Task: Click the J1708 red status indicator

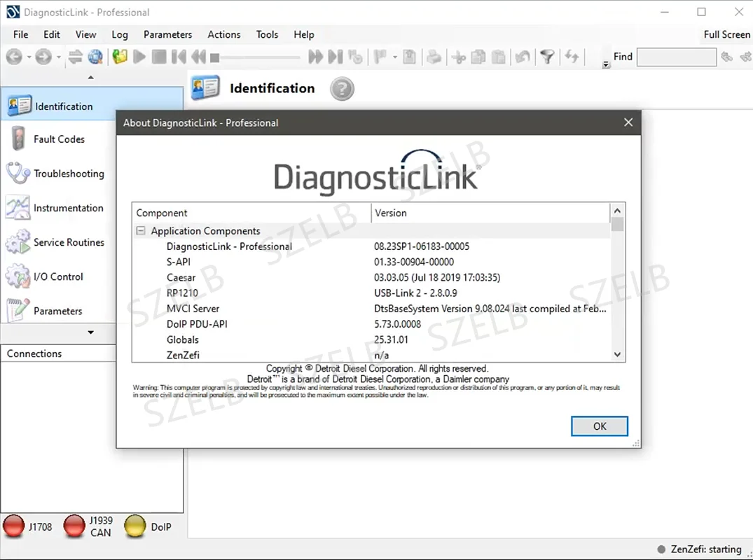Action: pos(14,526)
